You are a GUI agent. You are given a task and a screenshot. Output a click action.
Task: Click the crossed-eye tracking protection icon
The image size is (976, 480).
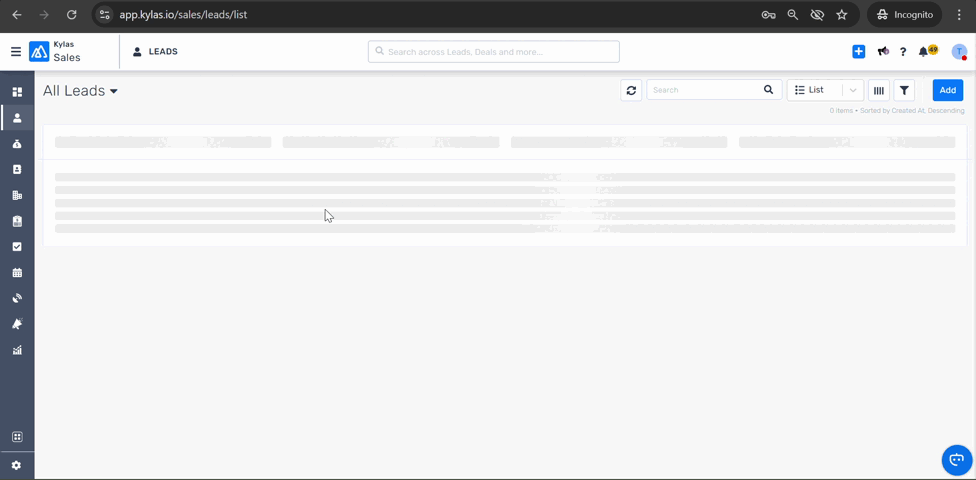coord(817,14)
